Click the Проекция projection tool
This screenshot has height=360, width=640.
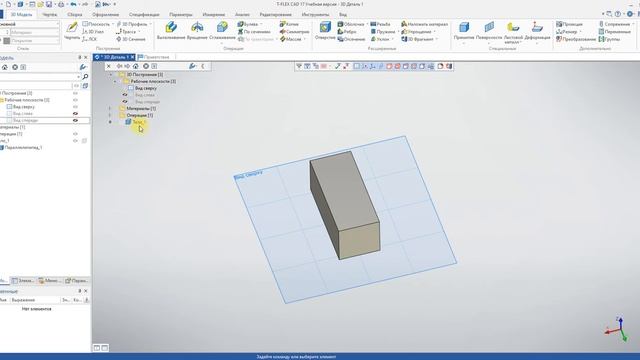click(x=569, y=24)
